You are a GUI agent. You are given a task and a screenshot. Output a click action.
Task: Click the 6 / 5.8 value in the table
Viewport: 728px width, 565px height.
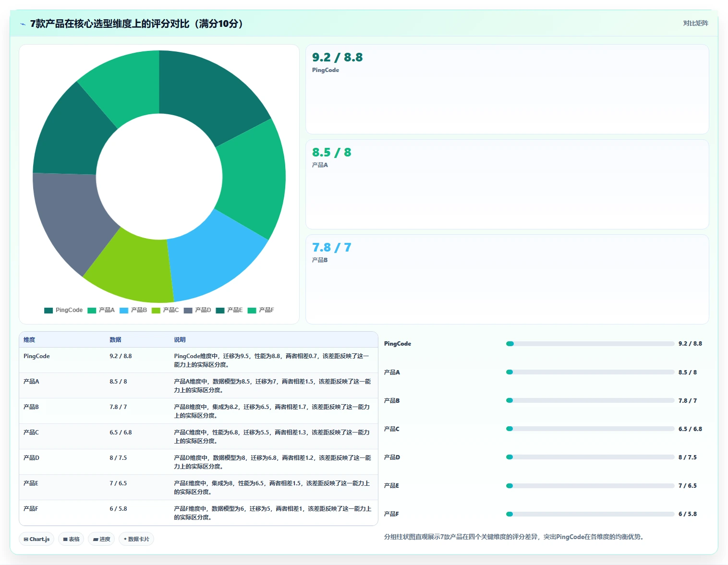[x=118, y=509]
